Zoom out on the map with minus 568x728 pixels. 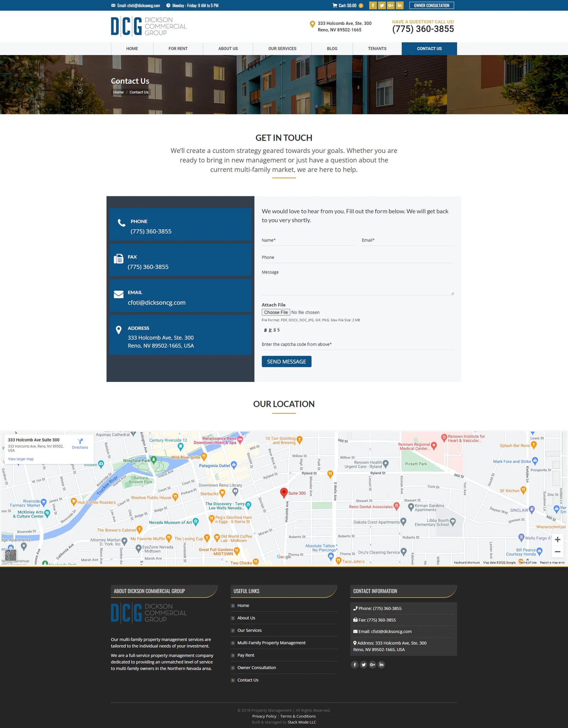557,552
